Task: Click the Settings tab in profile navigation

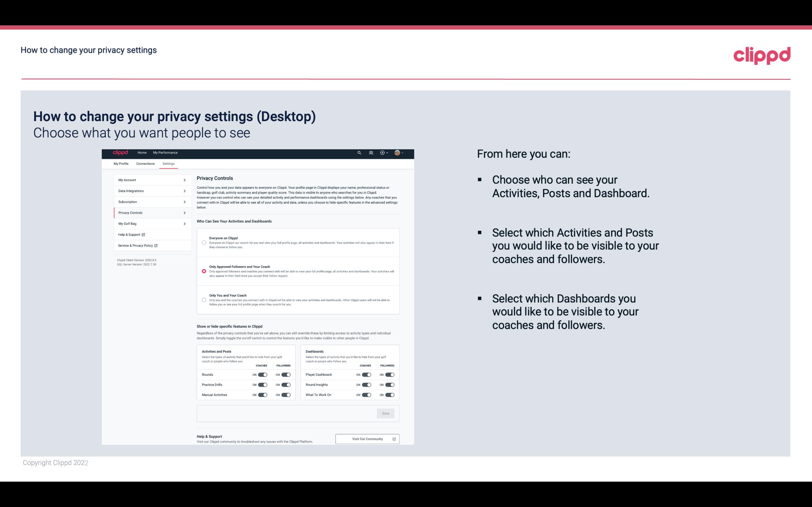Action: [169, 163]
